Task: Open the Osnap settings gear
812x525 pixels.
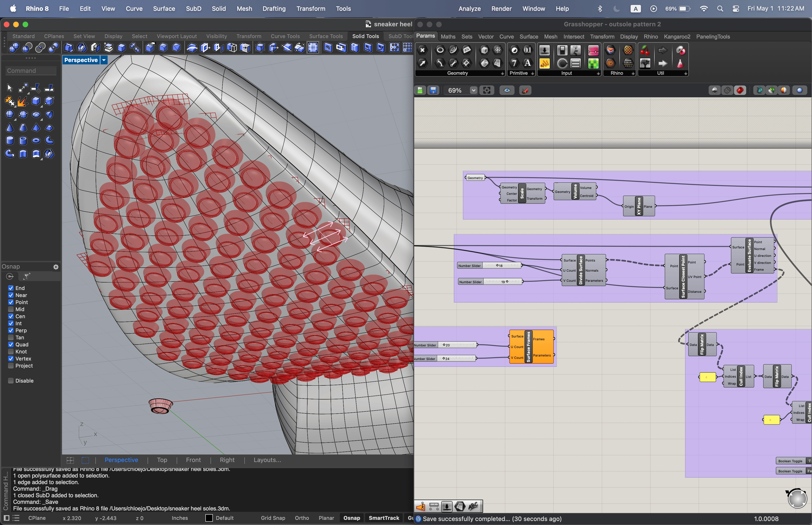Action: [56, 266]
